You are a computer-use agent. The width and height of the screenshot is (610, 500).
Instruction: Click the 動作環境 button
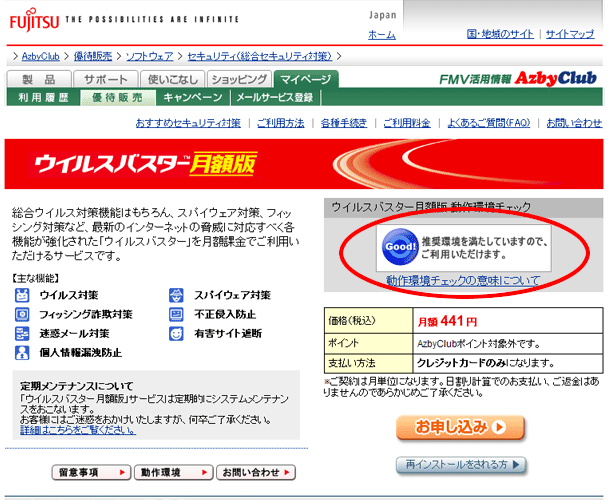[x=174, y=472]
